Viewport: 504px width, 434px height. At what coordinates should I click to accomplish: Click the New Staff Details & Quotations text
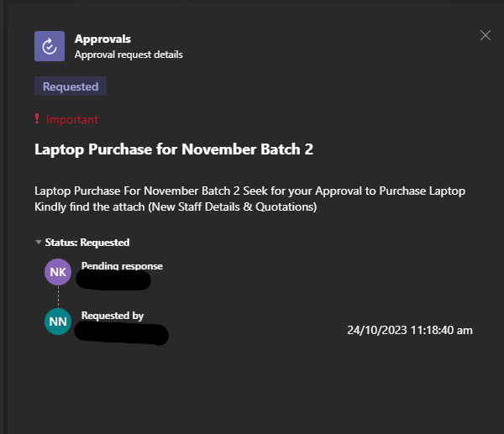point(233,207)
